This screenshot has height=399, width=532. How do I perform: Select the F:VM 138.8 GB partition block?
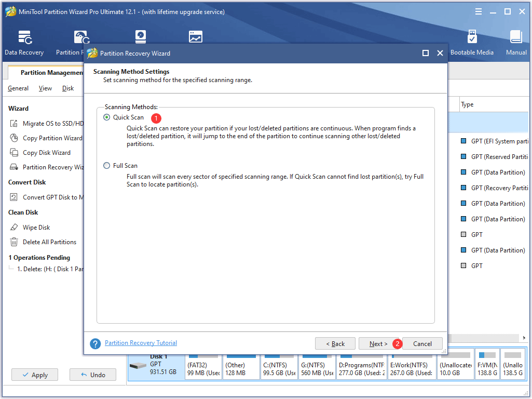point(487,365)
